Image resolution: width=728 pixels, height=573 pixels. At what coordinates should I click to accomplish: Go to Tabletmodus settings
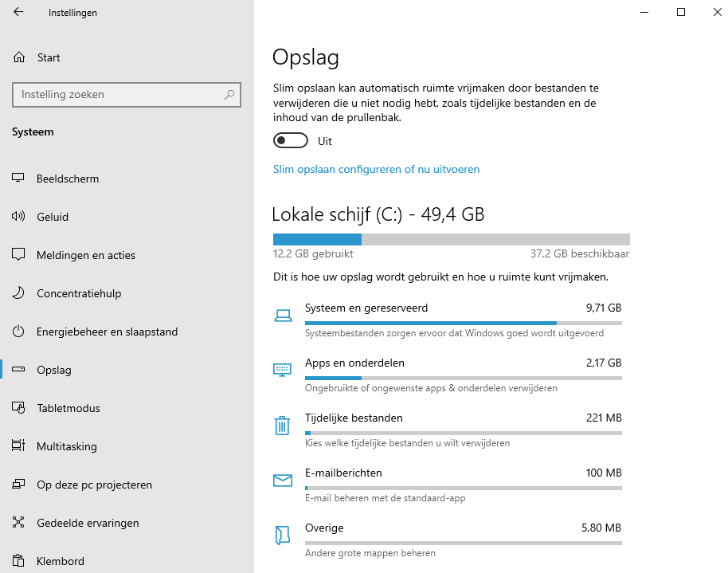[x=68, y=408]
